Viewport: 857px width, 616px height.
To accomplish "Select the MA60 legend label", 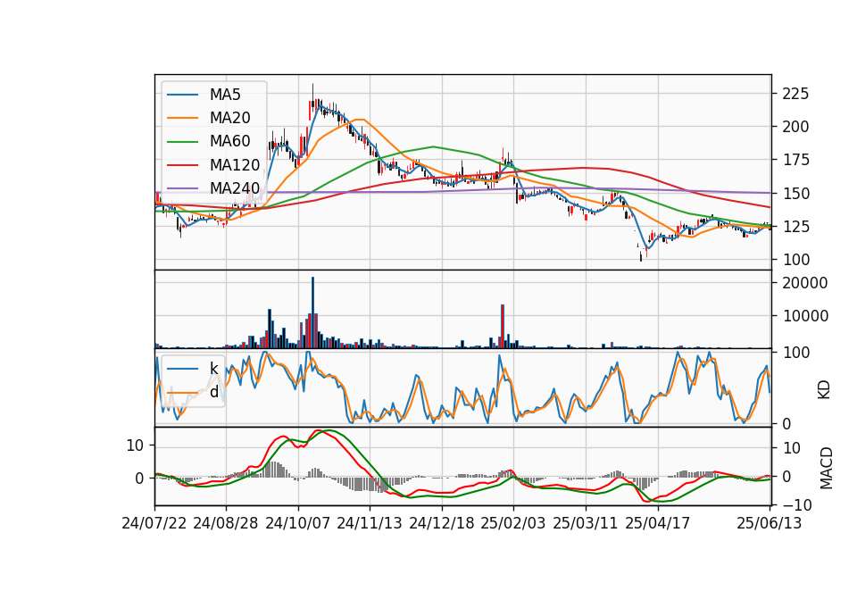I will pyautogui.click(x=229, y=142).
